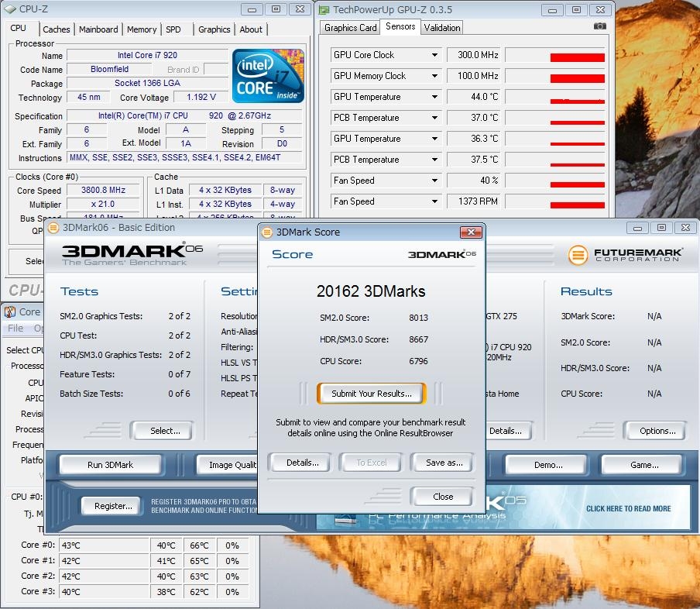Click the Close button in Score dialog
Image resolution: width=700 pixels, height=609 pixels.
click(x=443, y=497)
